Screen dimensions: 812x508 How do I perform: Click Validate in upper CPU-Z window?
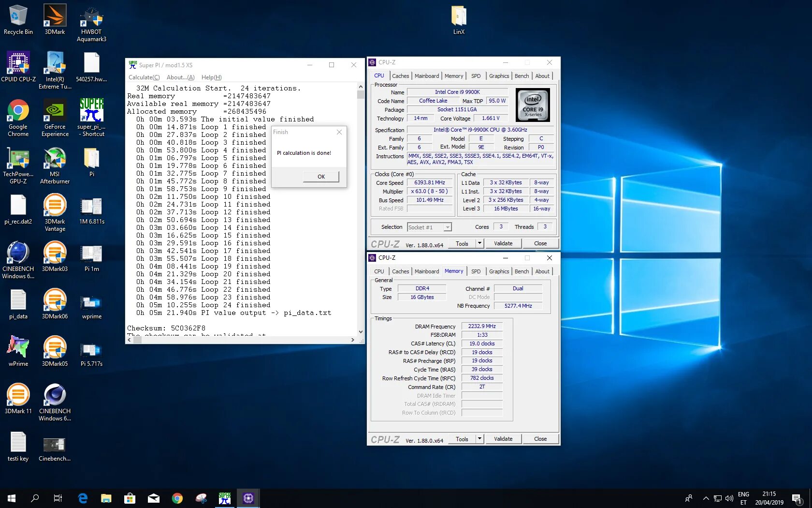pos(503,243)
